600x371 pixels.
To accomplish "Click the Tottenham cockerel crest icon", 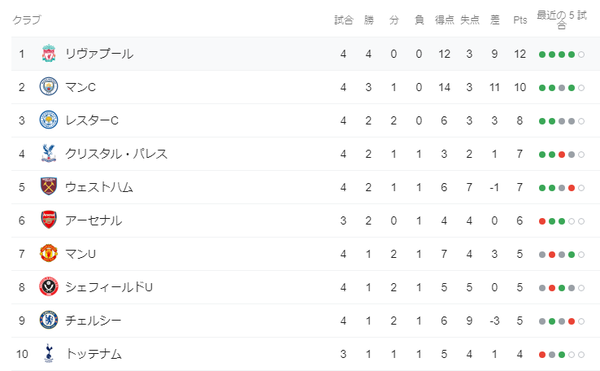I will tap(49, 353).
